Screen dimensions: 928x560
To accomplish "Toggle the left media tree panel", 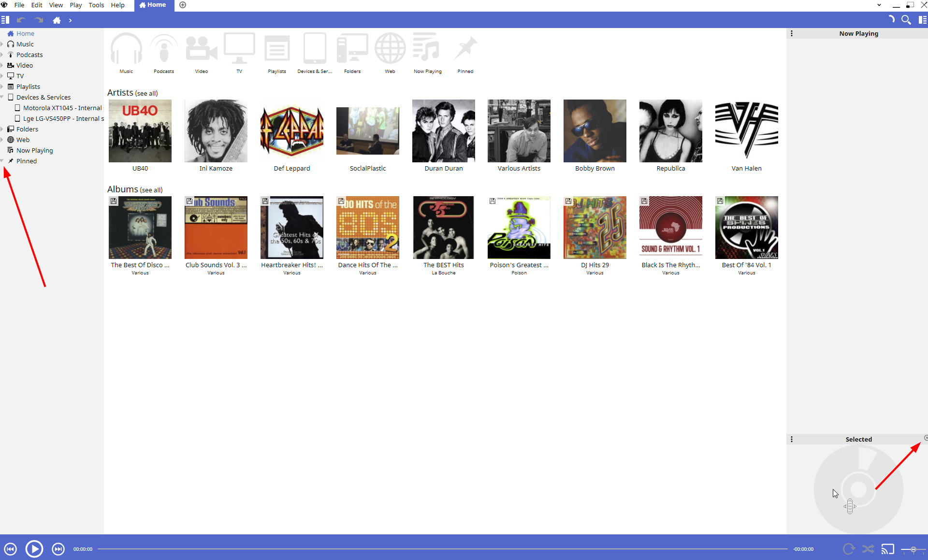I will pyautogui.click(x=5, y=20).
